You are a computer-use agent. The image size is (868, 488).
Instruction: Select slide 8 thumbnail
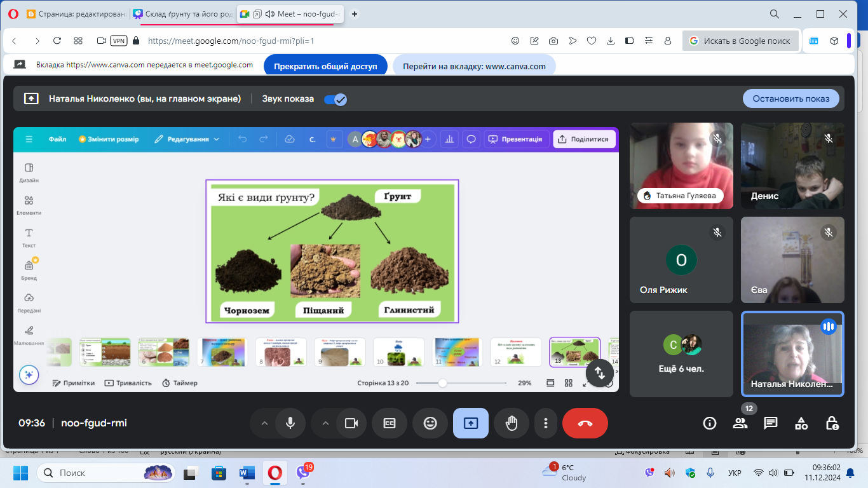pyautogui.click(x=281, y=352)
